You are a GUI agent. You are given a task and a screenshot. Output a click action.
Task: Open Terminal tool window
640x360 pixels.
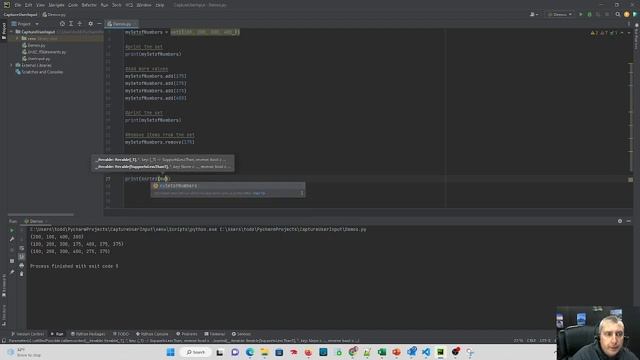coord(215,334)
